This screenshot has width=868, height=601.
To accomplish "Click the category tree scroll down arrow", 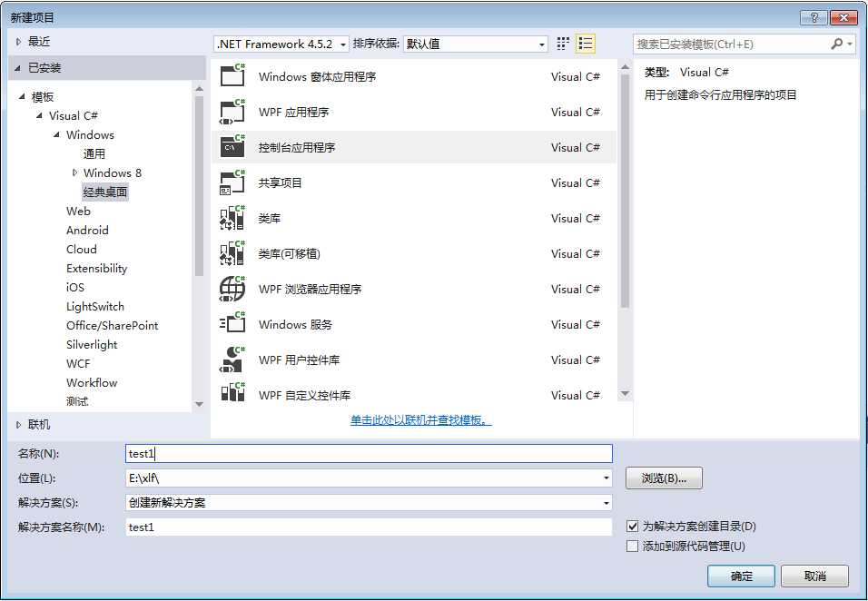I will coord(199,404).
